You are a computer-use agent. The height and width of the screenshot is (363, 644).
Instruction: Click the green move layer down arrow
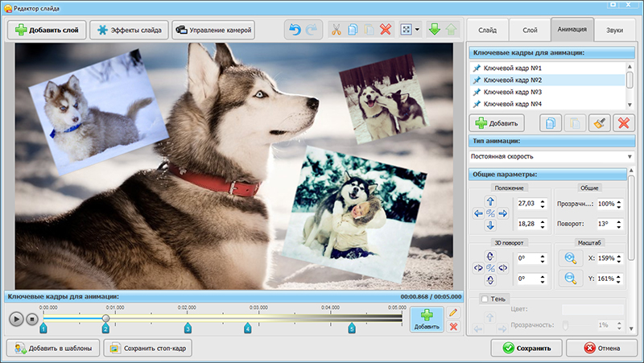(x=436, y=31)
